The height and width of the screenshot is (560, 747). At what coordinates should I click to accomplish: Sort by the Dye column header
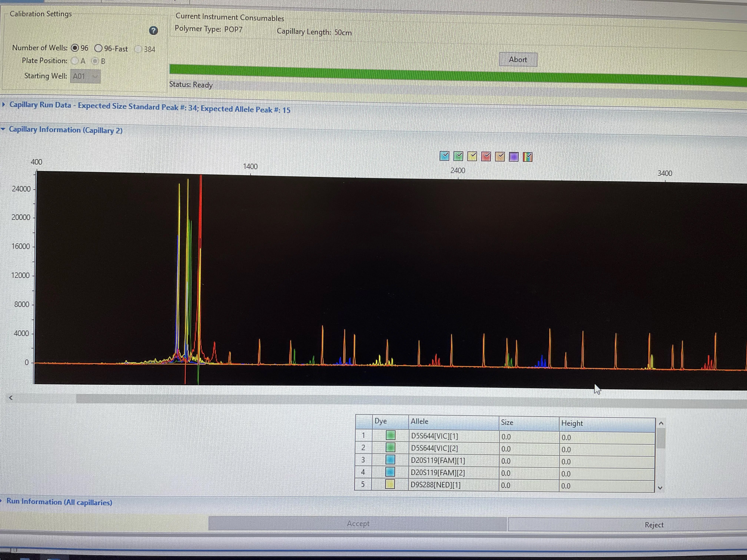point(390,421)
